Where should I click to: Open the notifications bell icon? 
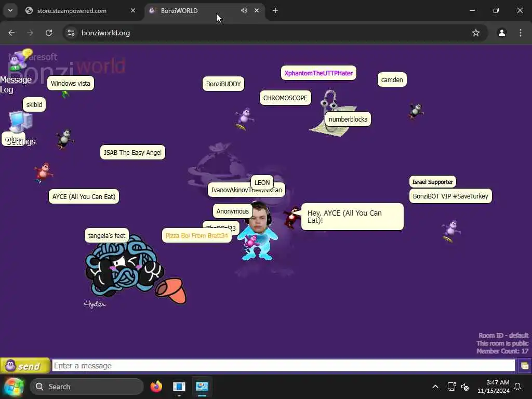(x=518, y=387)
